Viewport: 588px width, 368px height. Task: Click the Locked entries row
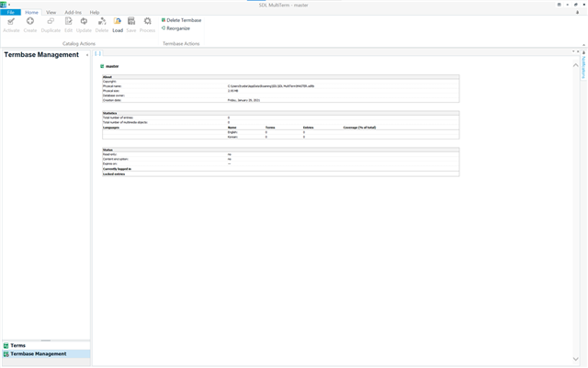[x=281, y=173]
